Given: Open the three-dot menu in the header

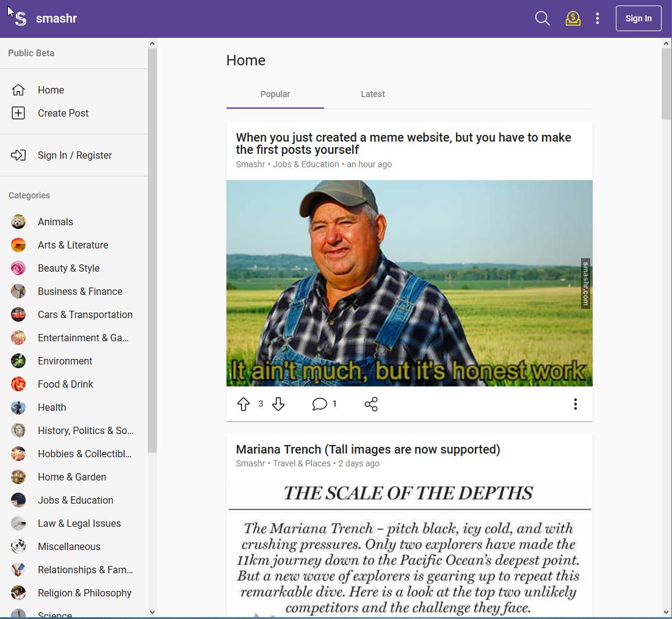Looking at the screenshot, I should [x=597, y=18].
